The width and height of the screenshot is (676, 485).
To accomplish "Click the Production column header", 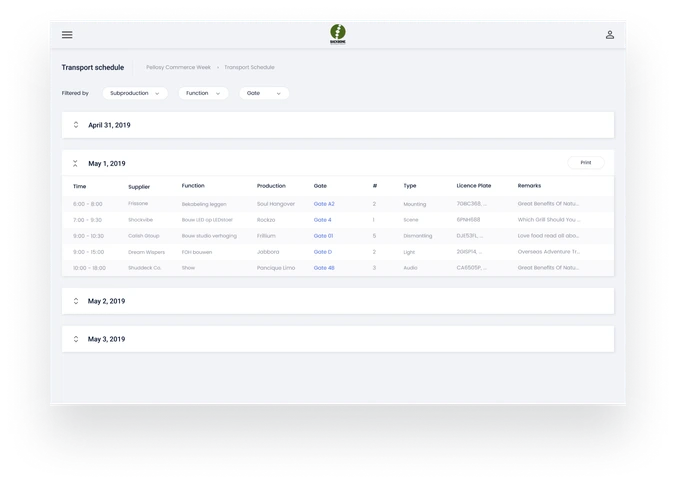I will (271, 186).
